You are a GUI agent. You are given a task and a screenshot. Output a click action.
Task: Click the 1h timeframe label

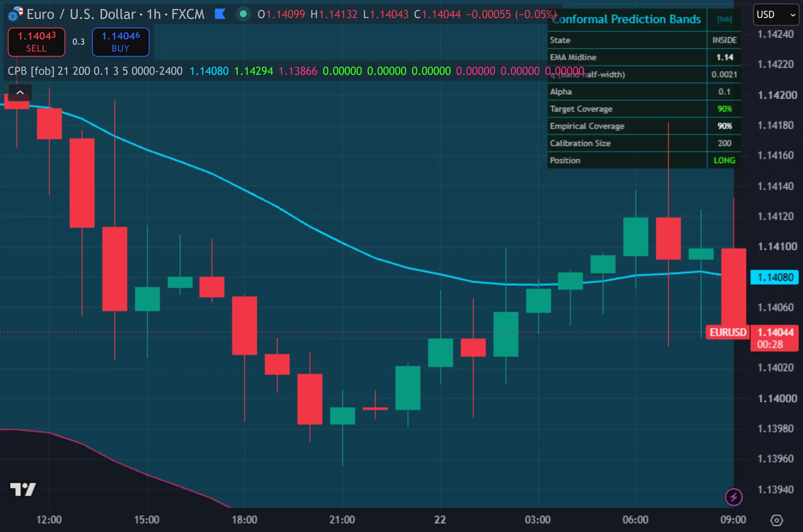pos(153,14)
